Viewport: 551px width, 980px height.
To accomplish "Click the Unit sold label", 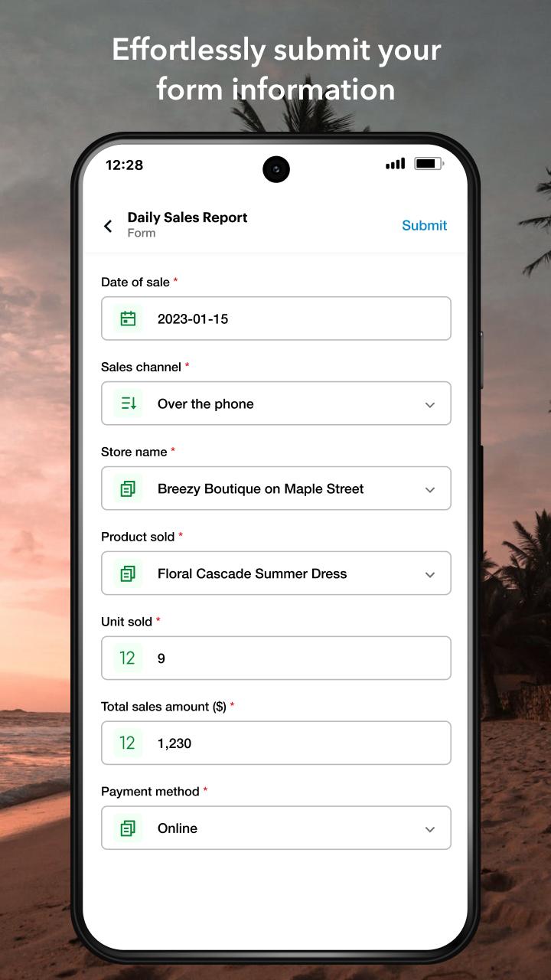I will (127, 622).
